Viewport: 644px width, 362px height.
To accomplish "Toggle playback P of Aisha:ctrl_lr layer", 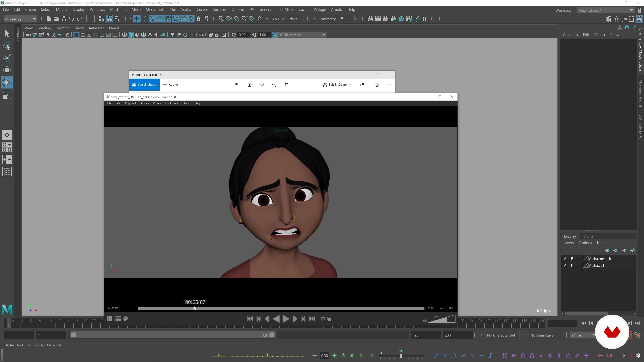I will click(572, 265).
